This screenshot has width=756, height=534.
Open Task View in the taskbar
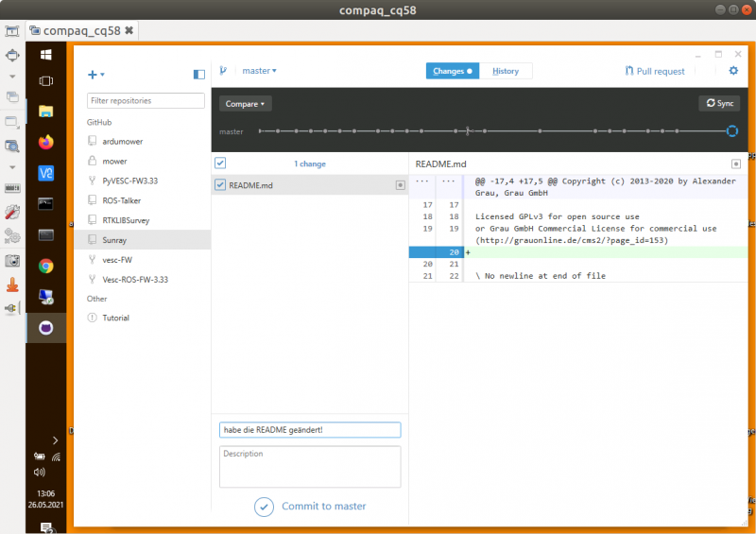45,81
